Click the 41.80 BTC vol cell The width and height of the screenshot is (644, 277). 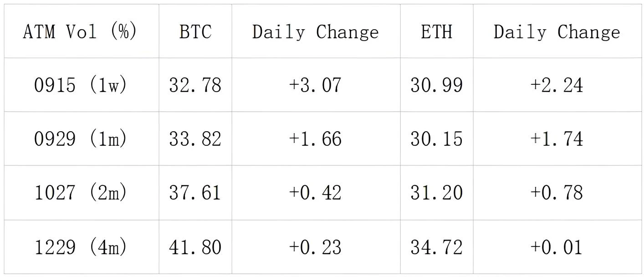195,247
